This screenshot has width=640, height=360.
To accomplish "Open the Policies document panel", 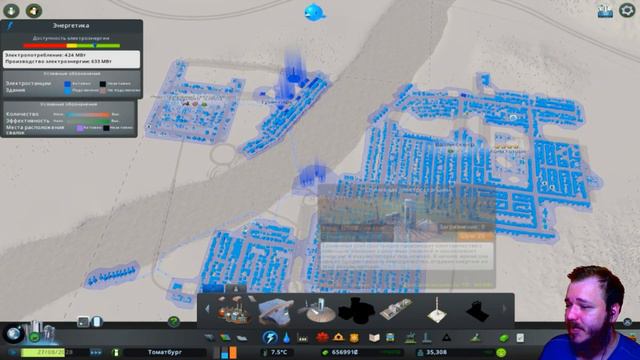I will click(x=520, y=338).
